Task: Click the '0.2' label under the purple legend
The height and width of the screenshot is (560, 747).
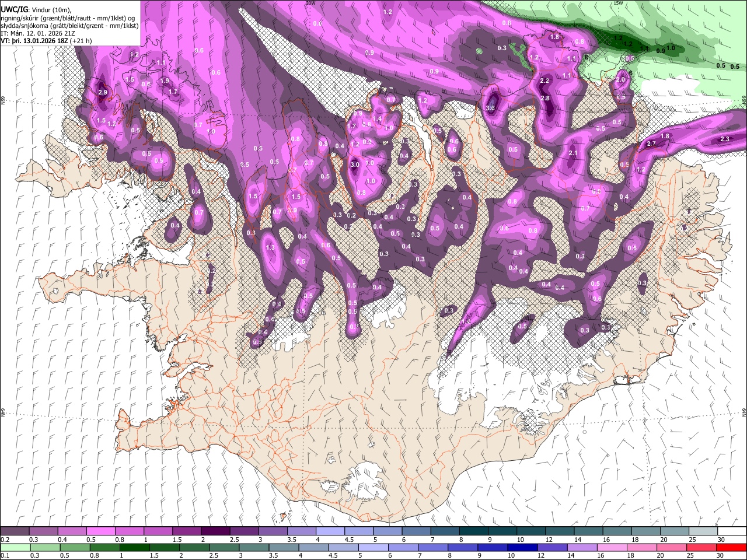Action: coord(4,540)
